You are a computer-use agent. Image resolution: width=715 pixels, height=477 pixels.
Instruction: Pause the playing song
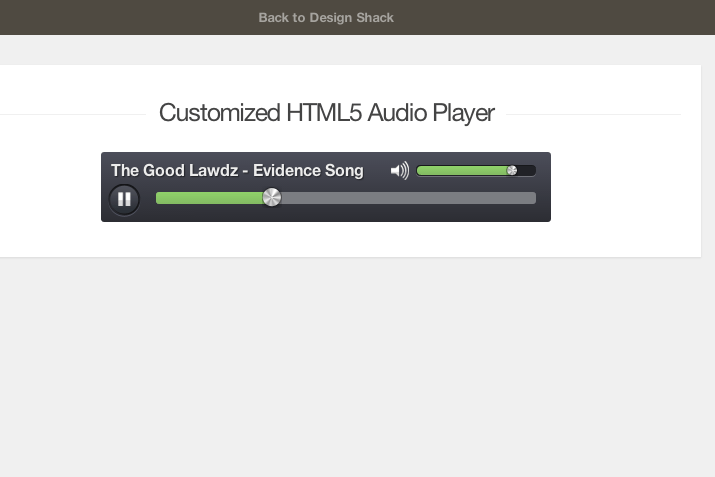coord(124,199)
